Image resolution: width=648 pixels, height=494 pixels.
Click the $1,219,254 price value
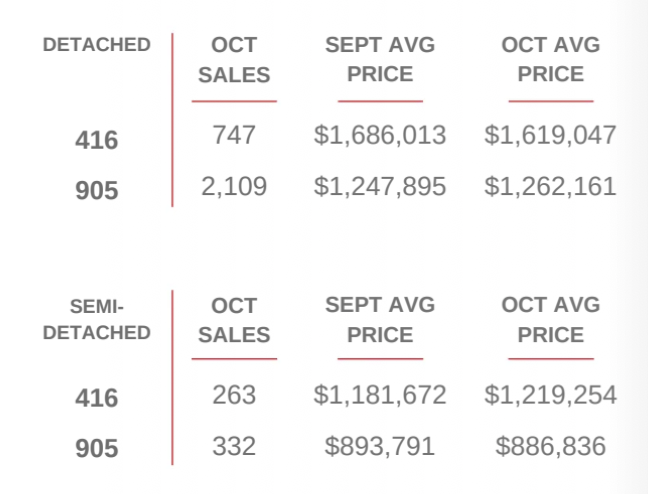(550, 395)
